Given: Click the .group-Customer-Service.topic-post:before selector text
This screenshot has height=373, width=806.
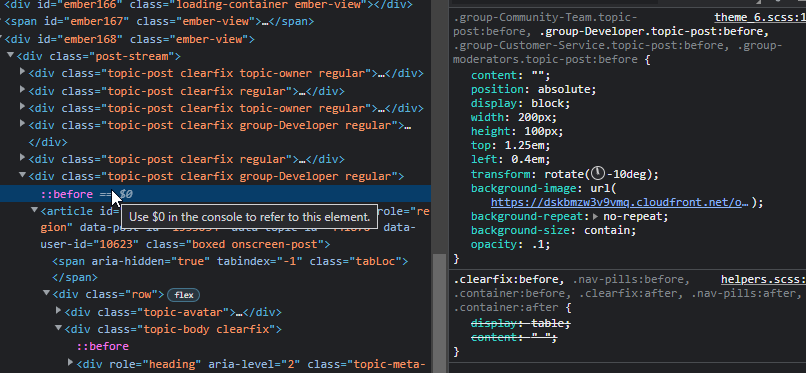Looking at the screenshot, I should point(590,45).
